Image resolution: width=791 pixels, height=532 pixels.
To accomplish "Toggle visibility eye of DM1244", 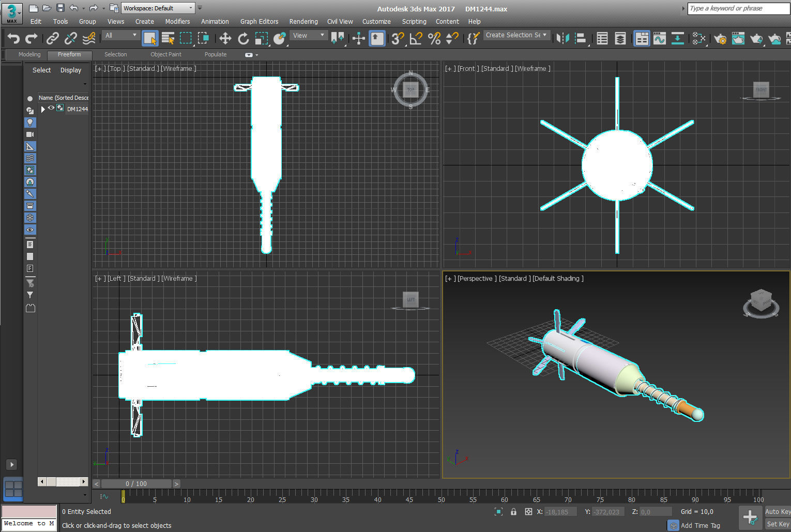I will point(51,108).
